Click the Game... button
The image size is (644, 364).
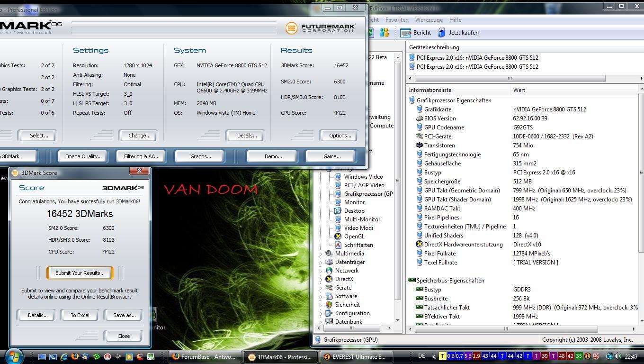click(331, 156)
